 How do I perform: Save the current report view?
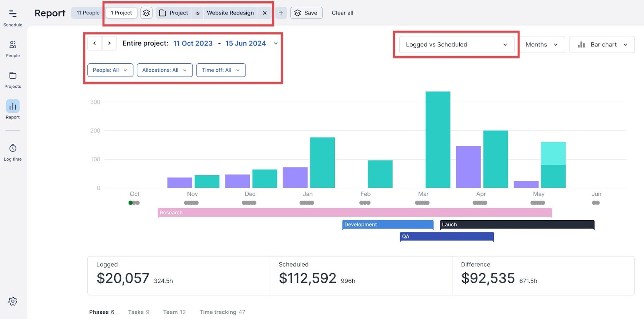[x=306, y=13]
